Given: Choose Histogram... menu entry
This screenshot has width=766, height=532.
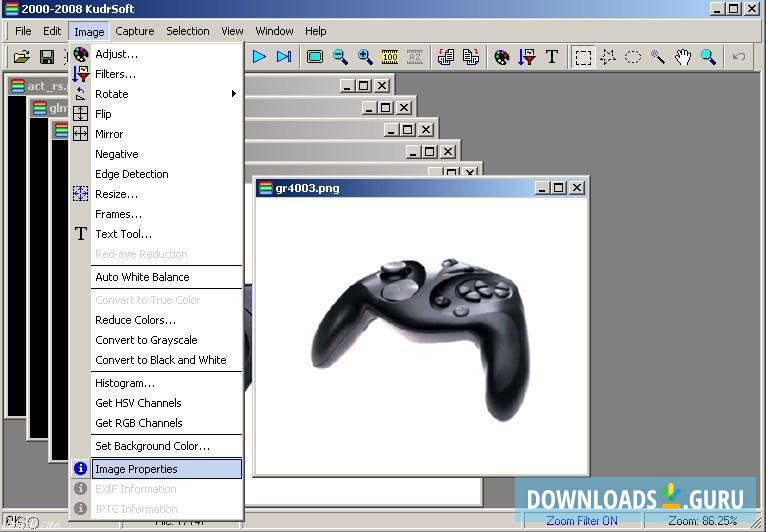Looking at the screenshot, I should [156, 383].
